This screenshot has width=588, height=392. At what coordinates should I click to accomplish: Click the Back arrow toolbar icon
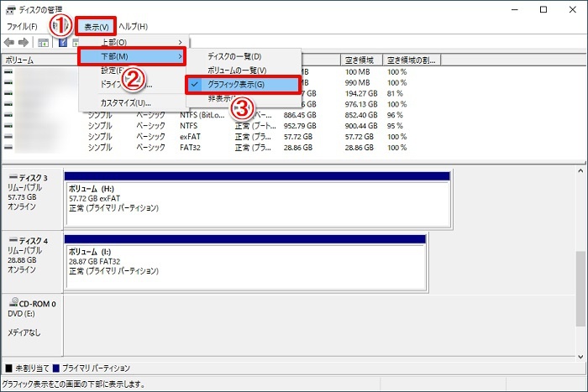coord(9,42)
